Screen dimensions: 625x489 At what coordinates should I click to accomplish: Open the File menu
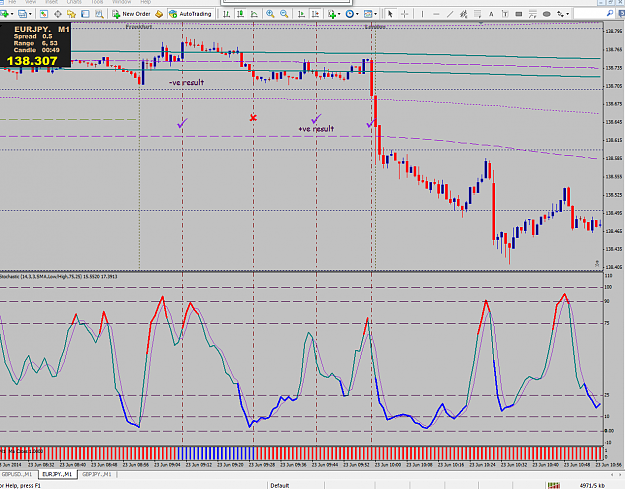tap(13, 2)
